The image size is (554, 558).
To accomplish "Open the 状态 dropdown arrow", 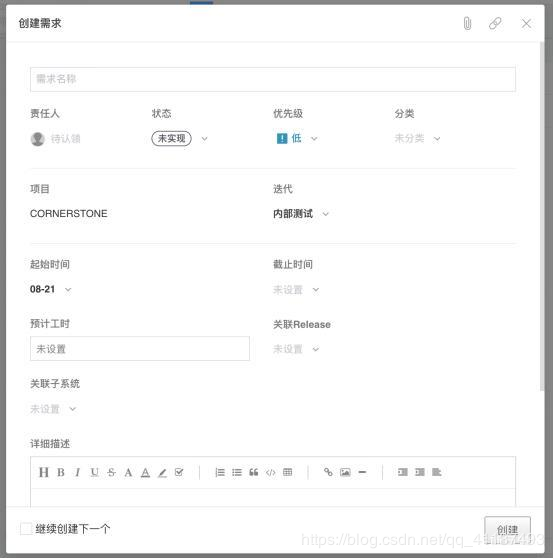I will [x=204, y=138].
